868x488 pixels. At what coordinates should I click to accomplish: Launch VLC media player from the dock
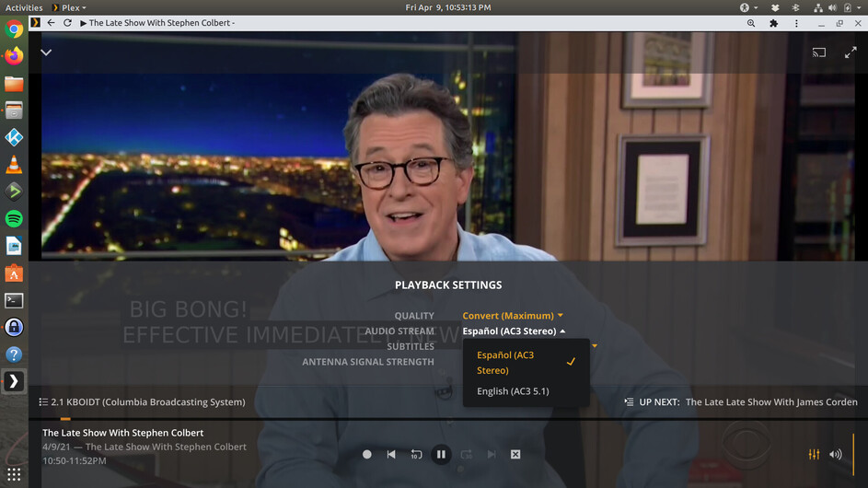pos(14,165)
